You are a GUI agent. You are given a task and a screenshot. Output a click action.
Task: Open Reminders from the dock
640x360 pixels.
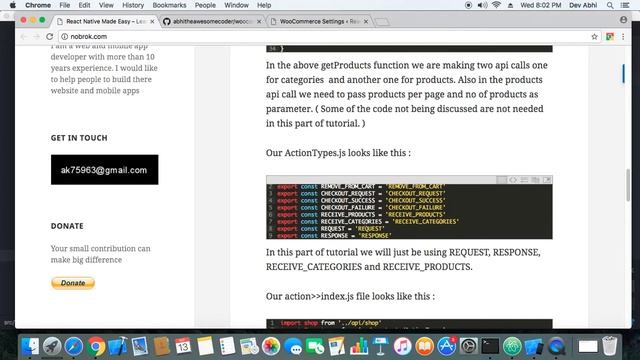tap(227, 347)
